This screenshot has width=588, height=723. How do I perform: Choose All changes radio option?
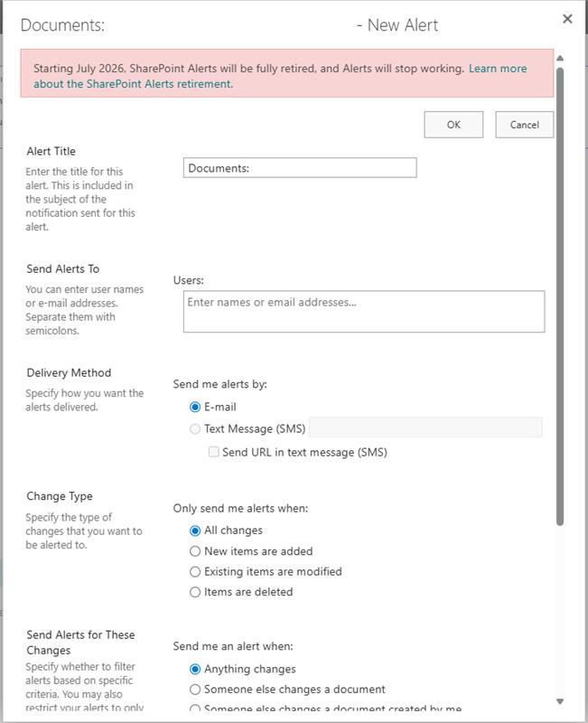[195, 531]
